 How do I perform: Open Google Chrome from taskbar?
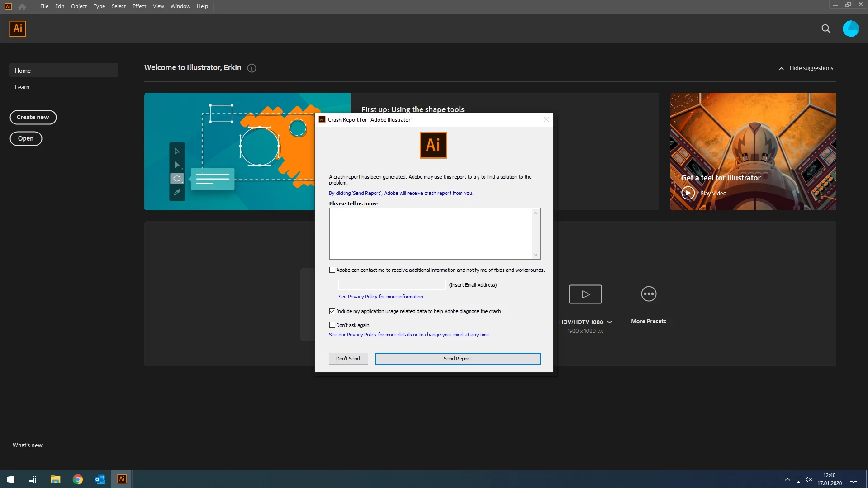point(78,479)
